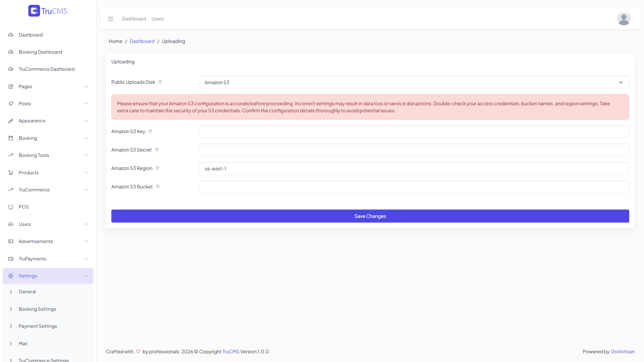Click Dashboard breadcrumb link
Screen dimensions: 644x362
click(142, 41)
